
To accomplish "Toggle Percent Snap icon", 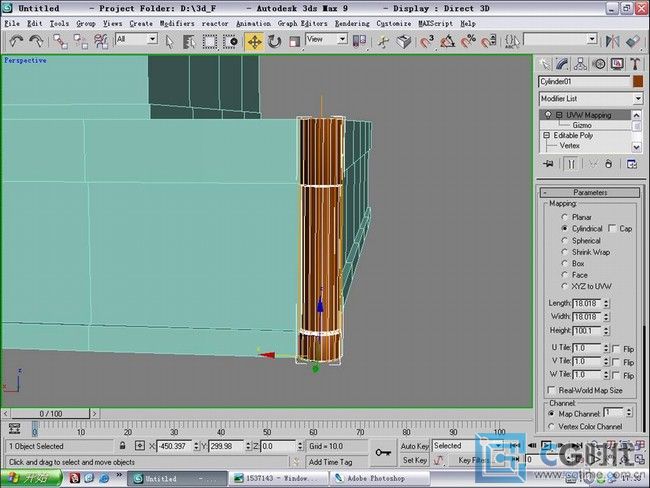I will pos(468,41).
